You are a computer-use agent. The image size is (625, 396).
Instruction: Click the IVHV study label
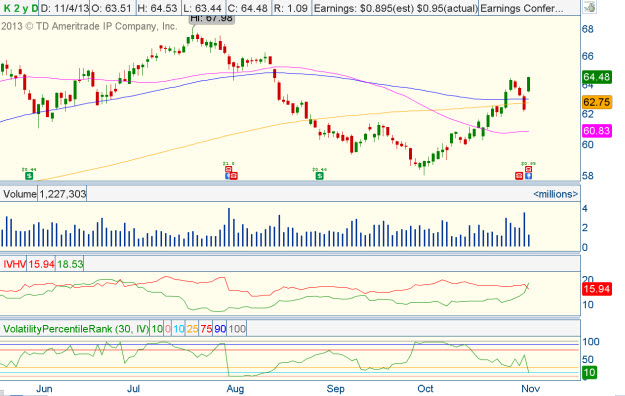pyautogui.click(x=14, y=264)
